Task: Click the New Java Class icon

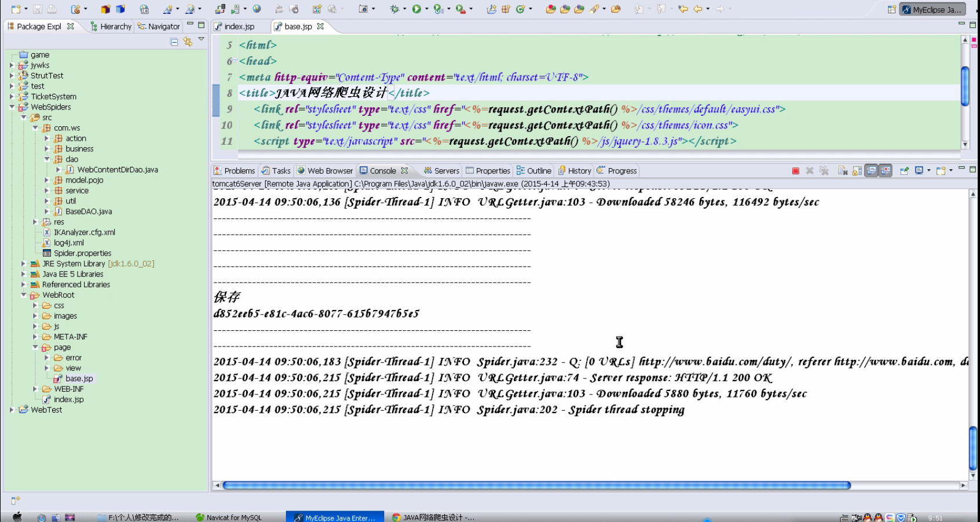Action: click(x=520, y=9)
